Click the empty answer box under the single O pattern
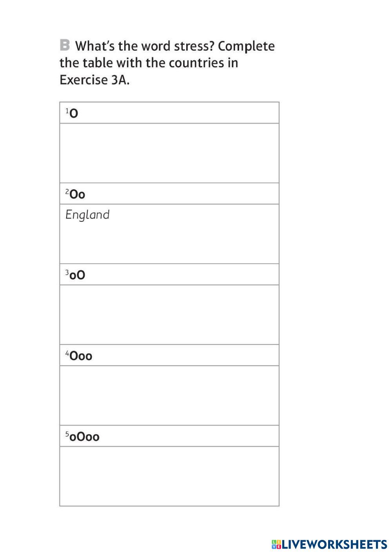This screenshot has height=554, width=392. tap(169, 153)
